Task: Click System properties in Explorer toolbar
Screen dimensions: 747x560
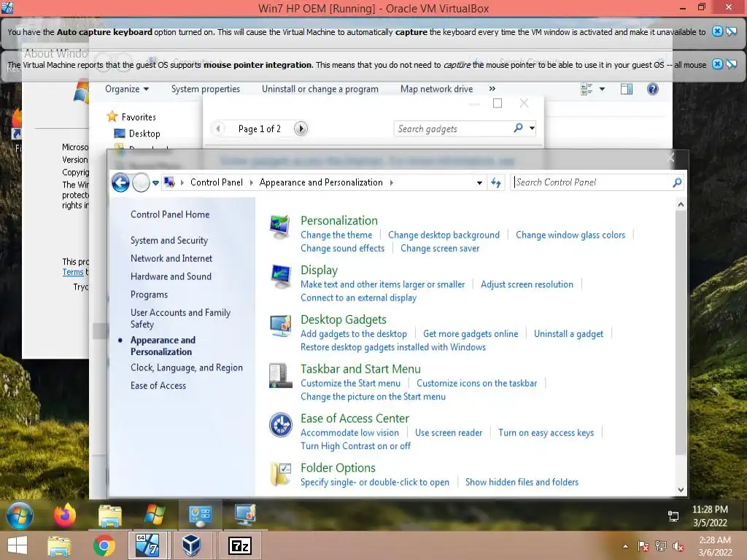Action: tap(205, 89)
